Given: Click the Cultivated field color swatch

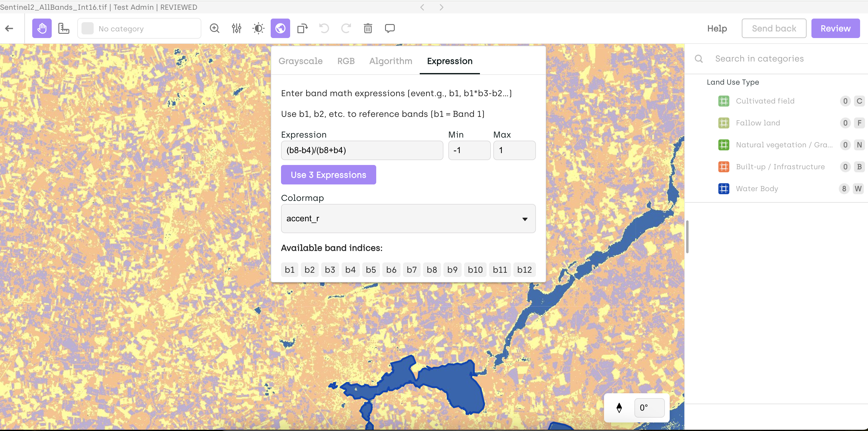Looking at the screenshot, I should click(724, 101).
